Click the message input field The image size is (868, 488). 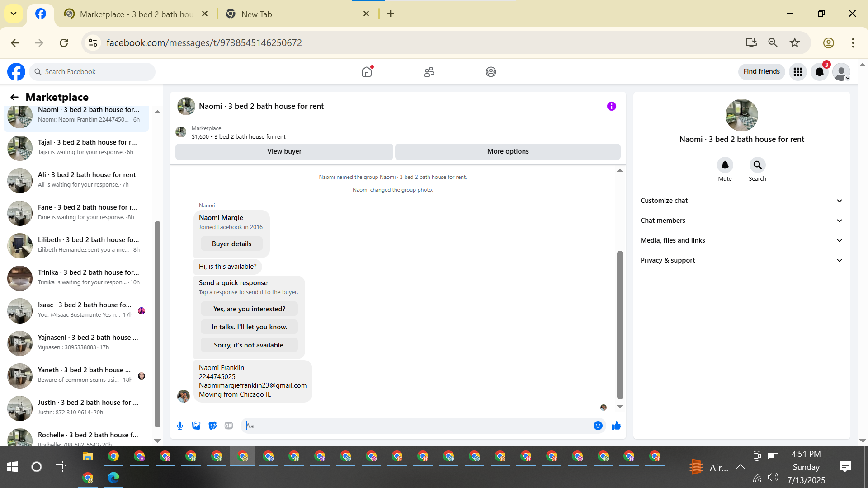click(x=416, y=426)
